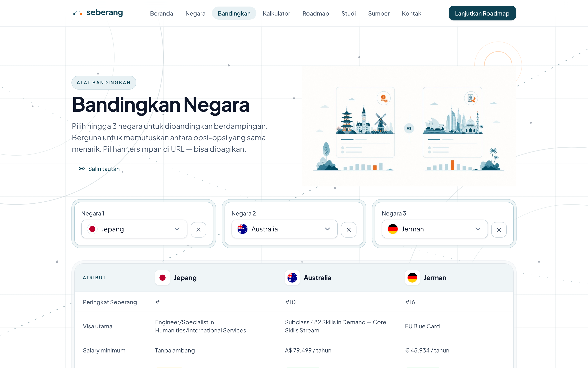The width and height of the screenshot is (588, 368).
Task: Click the seberang brand name
Action: (105, 12)
